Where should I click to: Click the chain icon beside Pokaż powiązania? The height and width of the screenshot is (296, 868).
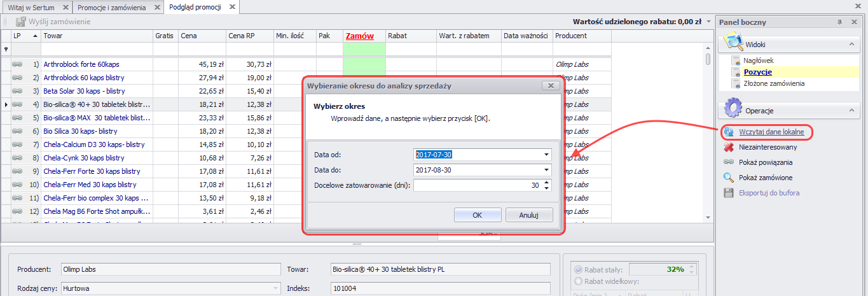coord(729,162)
